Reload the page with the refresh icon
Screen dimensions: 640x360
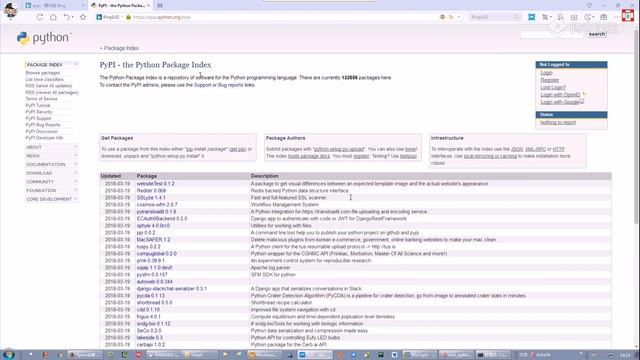tap(40, 17)
